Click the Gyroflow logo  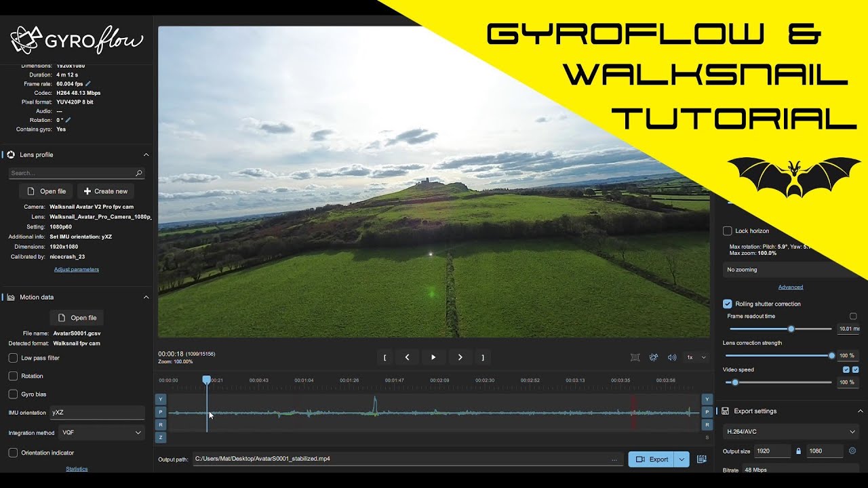click(x=76, y=40)
